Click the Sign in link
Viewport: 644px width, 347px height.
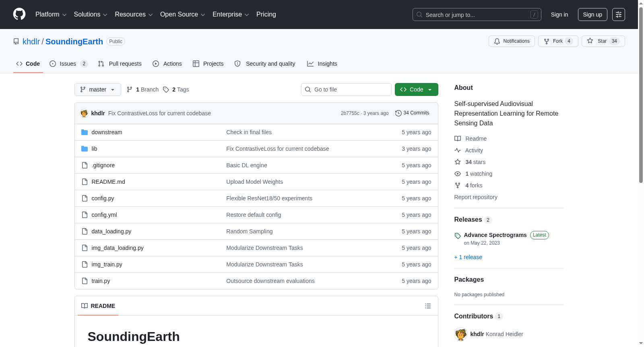pyautogui.click(x=559, y=15)
